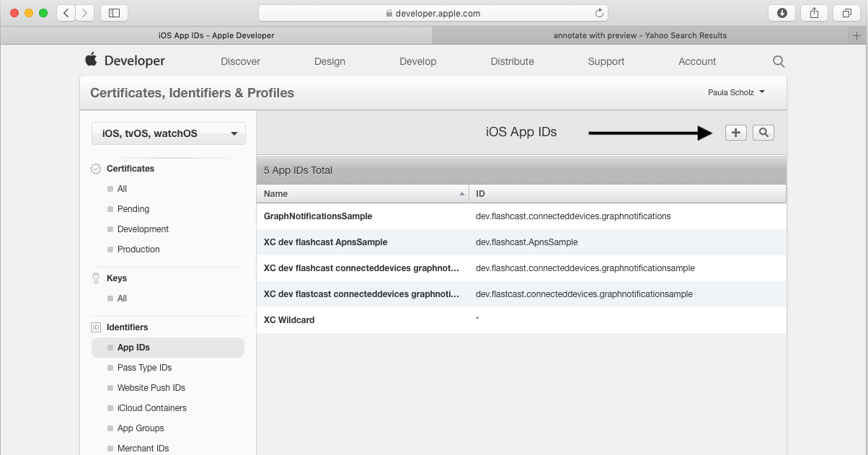
Task: Select Pass Type IDs
Action: point(144,368)
